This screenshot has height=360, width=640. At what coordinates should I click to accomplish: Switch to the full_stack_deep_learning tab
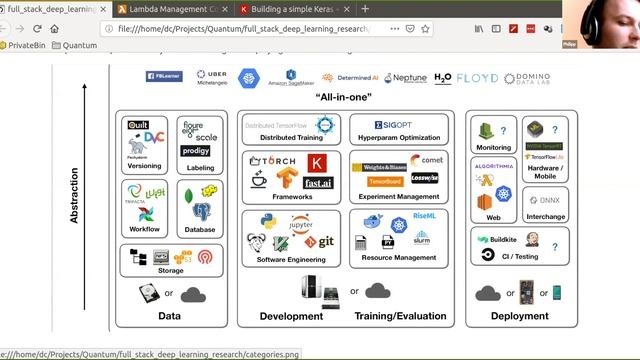(51, 9)
